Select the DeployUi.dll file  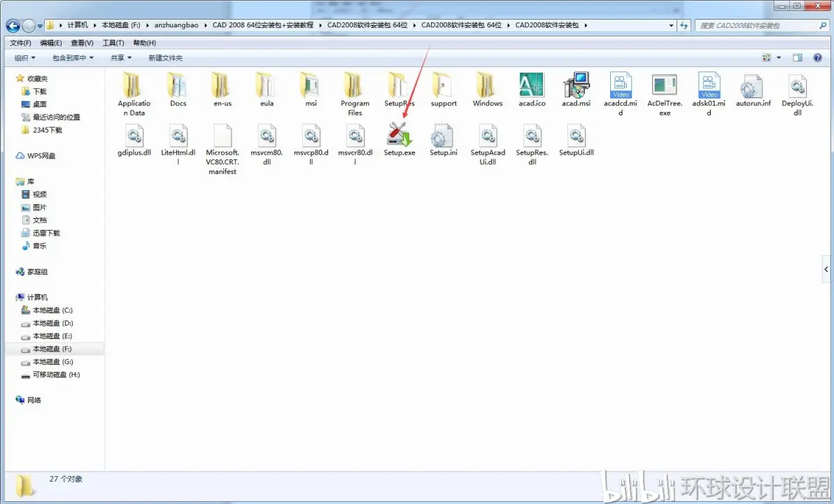(798, 85)
